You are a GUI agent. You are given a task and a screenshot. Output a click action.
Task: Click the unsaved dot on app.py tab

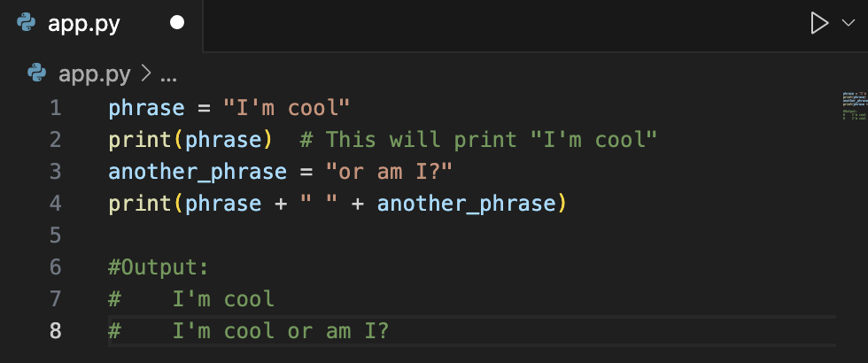(177, 23)
